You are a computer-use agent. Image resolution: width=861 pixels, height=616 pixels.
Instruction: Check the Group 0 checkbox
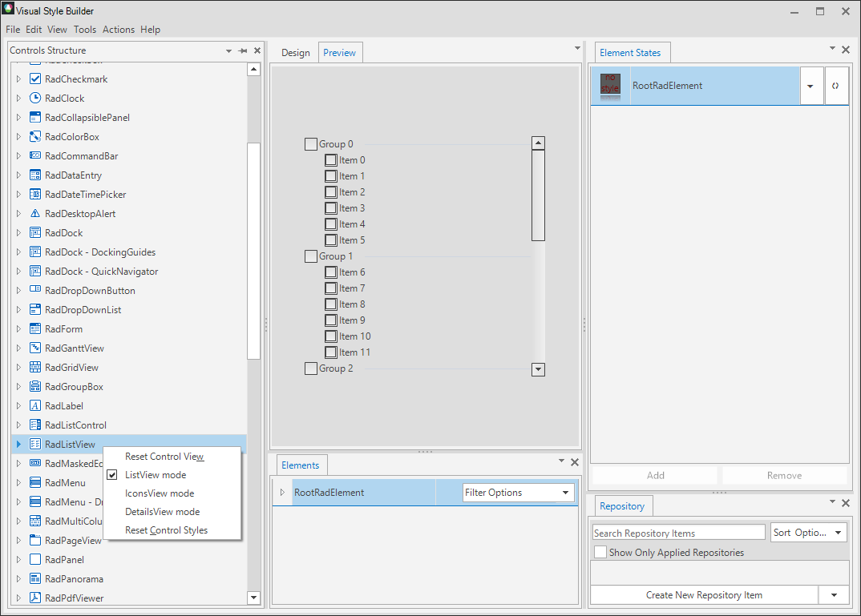311,143
